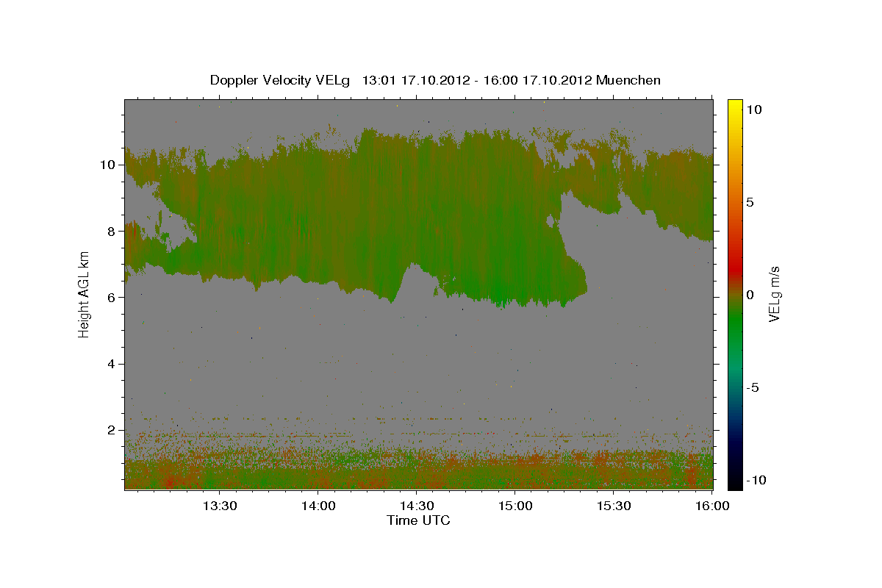882x588 pixels.
Task: Click the 'Time UTC' axis title
Action: (418, 520)
